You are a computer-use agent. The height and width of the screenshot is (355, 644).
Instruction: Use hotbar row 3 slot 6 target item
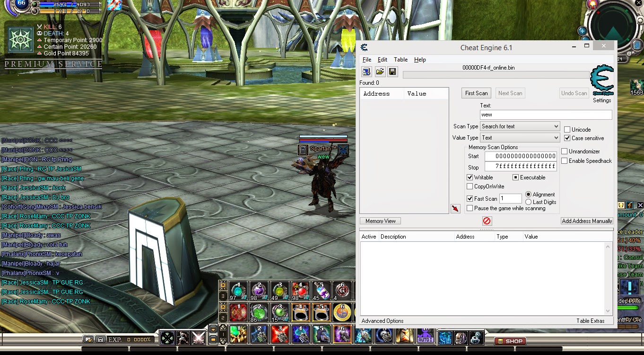pos(342,291)
